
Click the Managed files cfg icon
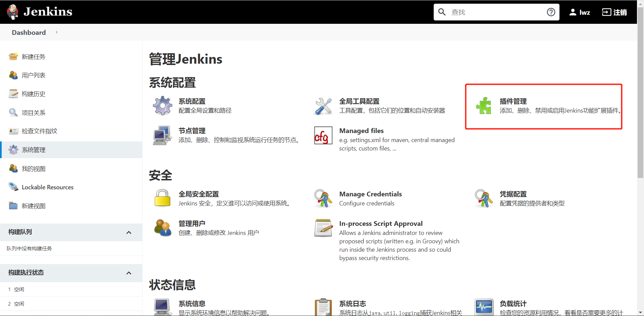coord(323,135)
